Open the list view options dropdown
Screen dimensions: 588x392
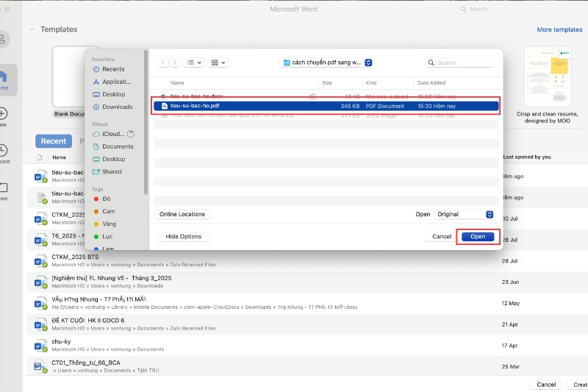tap(193, 63)
